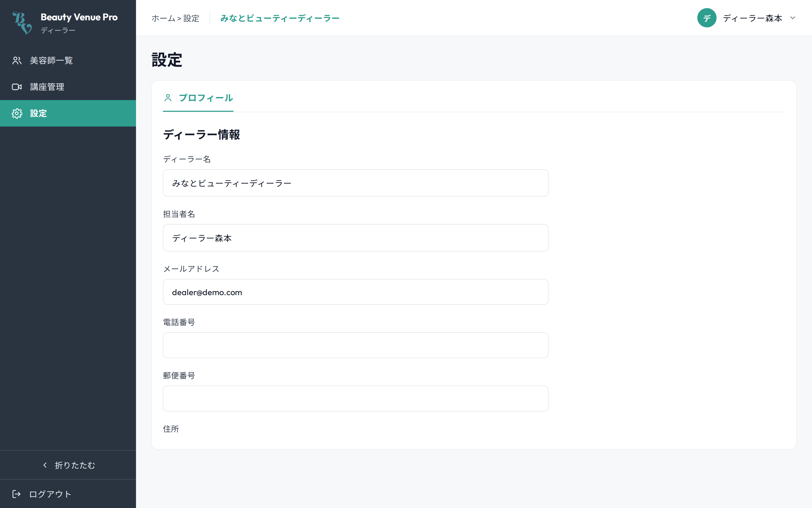The height and width of the screenshot is (508, 812).
Task: Click the 講座管理 video camera icon
Action: pyautogui.click(x=17, y=87)
